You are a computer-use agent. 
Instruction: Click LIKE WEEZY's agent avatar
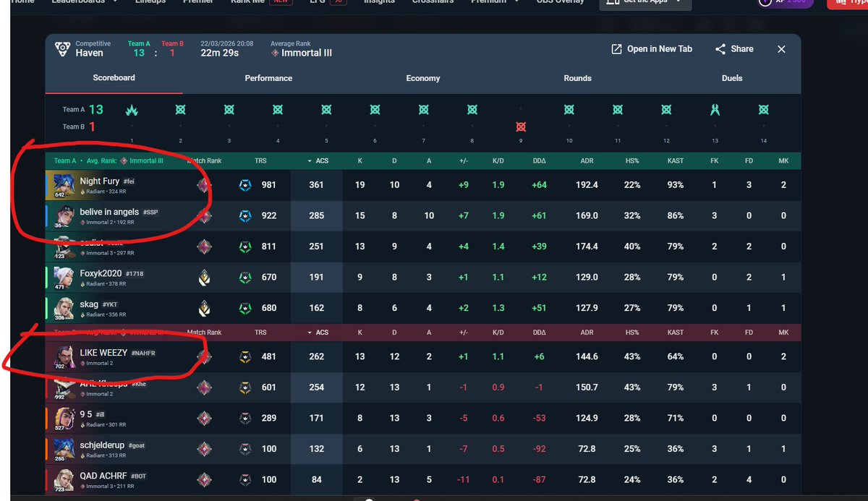64,356
